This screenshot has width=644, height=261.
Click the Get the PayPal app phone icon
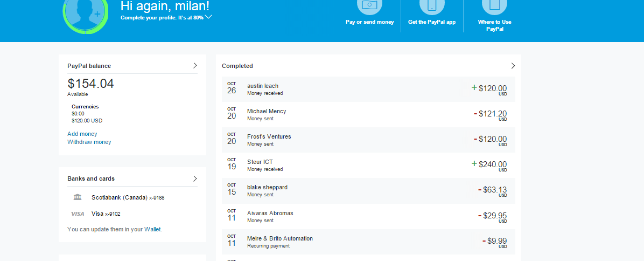click(x=432, y=6)
